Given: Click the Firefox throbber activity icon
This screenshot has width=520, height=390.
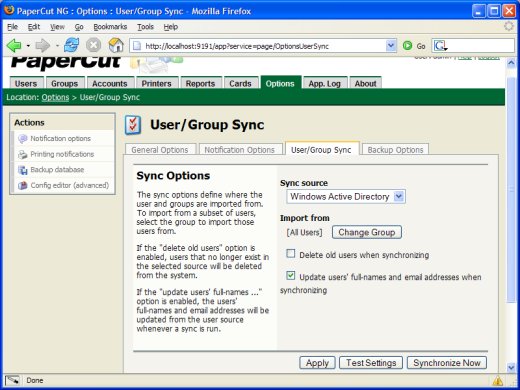Looking at the screenshot, I should tap(509, 26).
